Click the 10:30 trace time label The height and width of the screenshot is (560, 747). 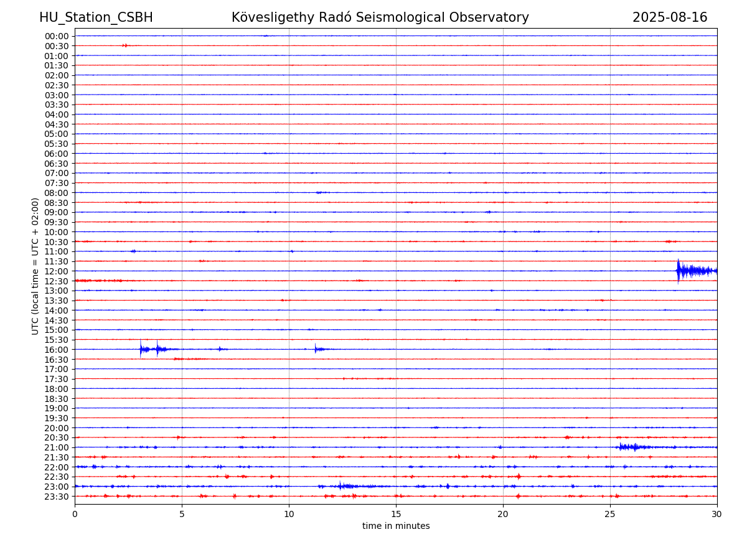[57, 242]
